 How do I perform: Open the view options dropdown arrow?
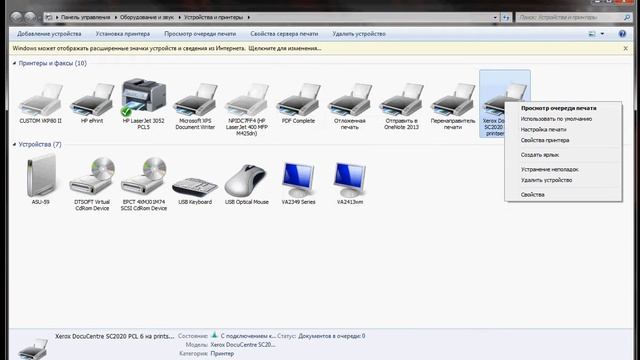pyautogui.click(x=602, y=34)
